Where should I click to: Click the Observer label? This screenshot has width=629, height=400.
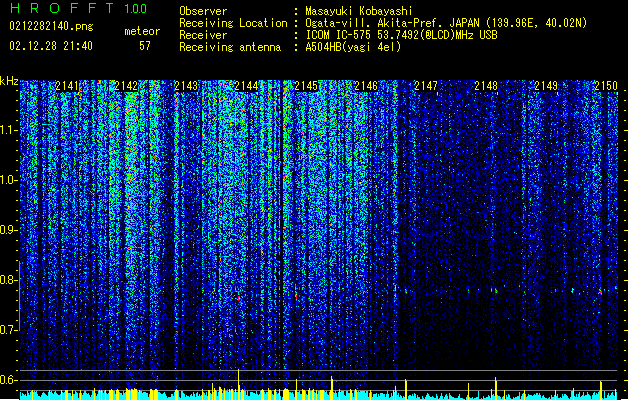203,11
